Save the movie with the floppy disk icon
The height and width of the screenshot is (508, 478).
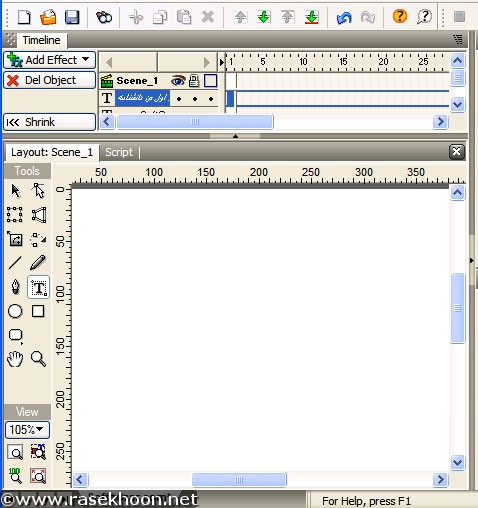click(x=72, y=17)
